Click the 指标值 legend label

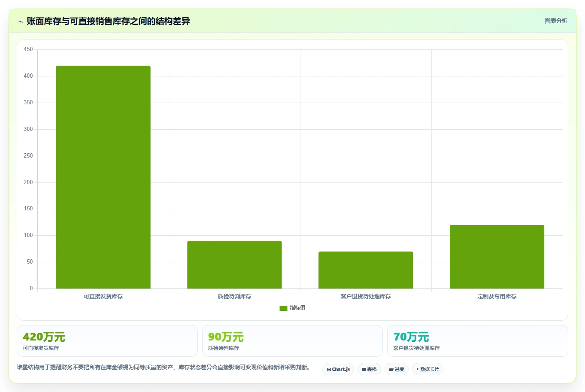[x=297, y=308]
